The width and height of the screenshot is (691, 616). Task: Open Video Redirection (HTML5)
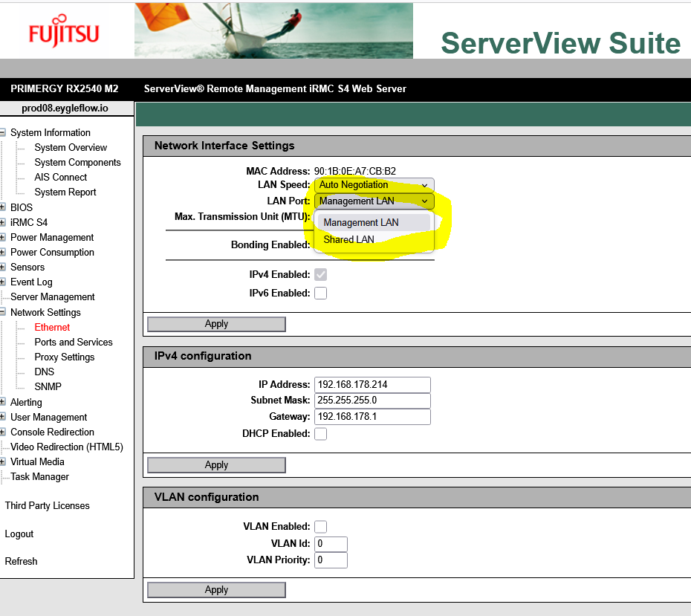(x=67, y=447)
